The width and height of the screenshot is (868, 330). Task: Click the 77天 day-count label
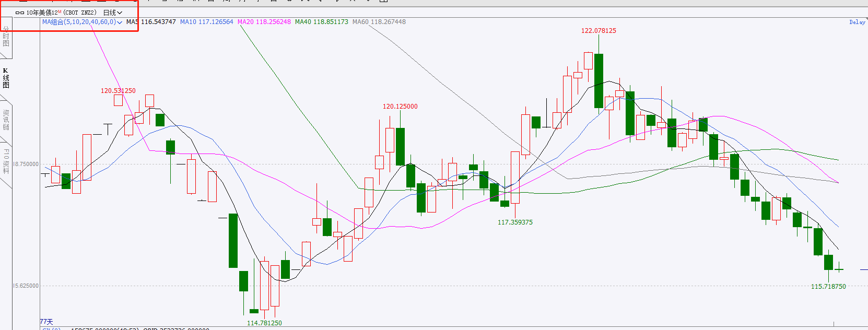click(x=46, y=322)
